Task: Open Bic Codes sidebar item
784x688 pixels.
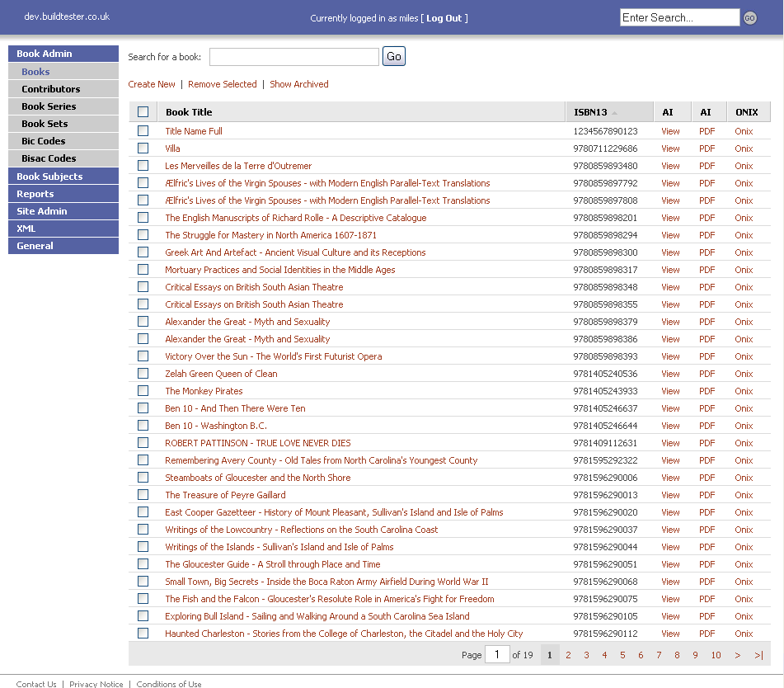Action: pyautogui.click(x=63, y=141)
